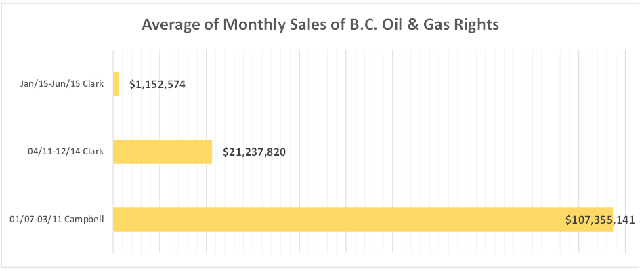Click the 01/07-03/11 Campbell axis label
The width and height of the screenshot is (644, 271).
tap(58, 220)
